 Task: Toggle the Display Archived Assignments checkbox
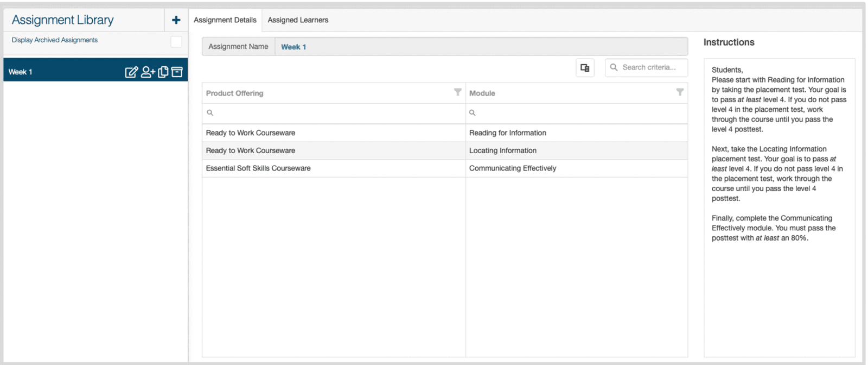pyautogui.click(x=176, y=42)
